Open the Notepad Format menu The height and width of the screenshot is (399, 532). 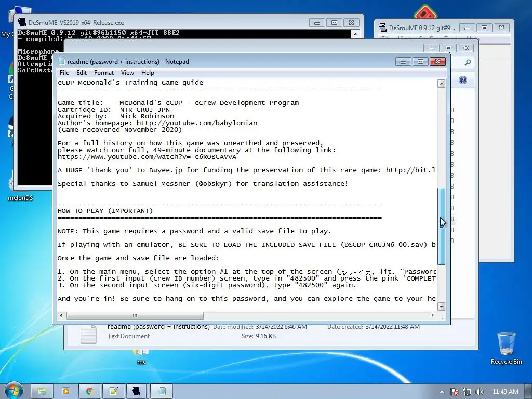(103, 73)
